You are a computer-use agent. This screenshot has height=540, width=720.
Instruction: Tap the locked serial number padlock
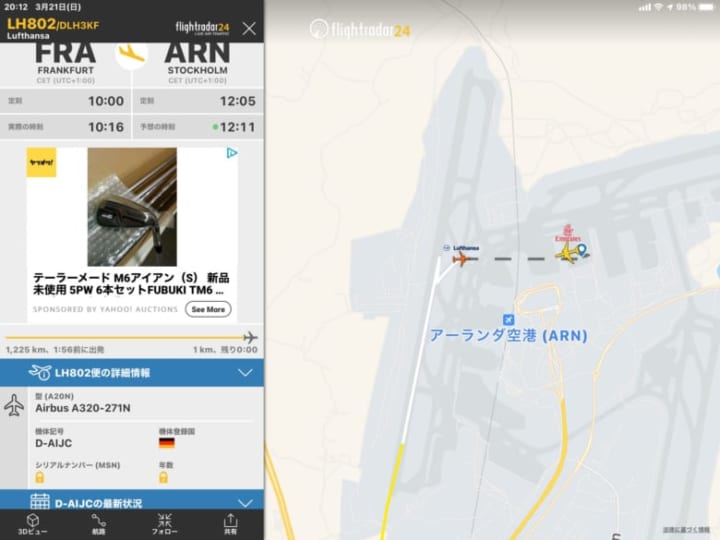pos(40,478)
